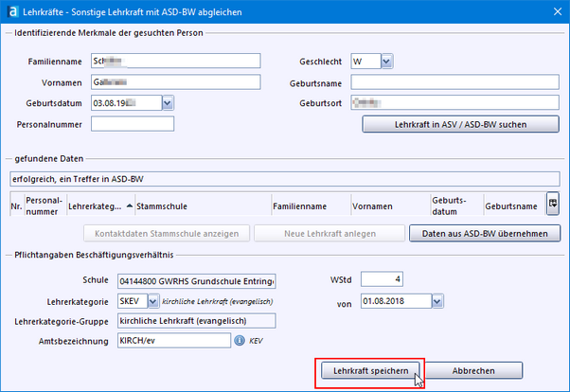The width and height of the screenshot is (570, 392).
Task: Sort table by Lehrerkategorie column header
Action: coord(95,204)
